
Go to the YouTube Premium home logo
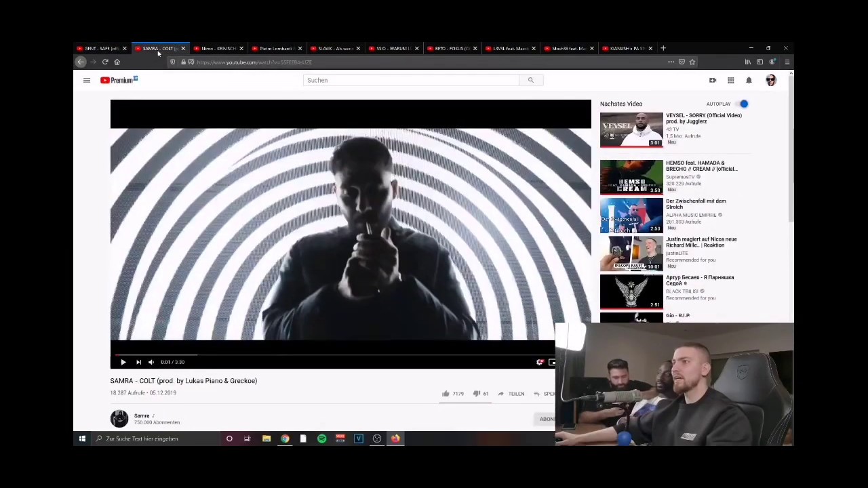coord(119,80)
